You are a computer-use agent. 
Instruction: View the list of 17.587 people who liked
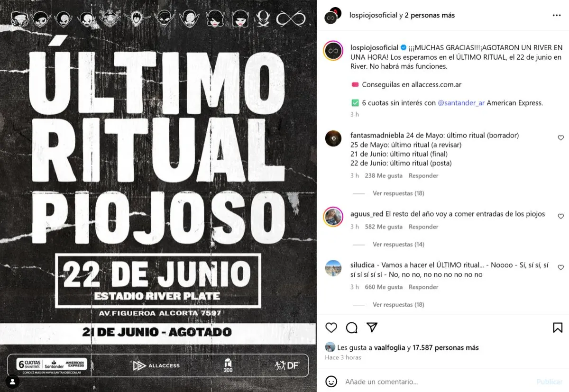(x=446, y=347)
